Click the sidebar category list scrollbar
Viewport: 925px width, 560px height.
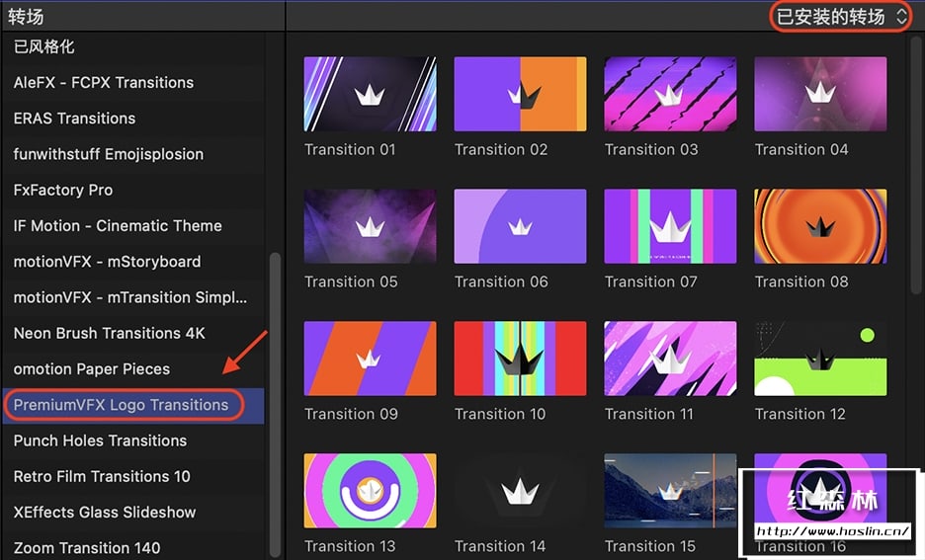point(275,404)
